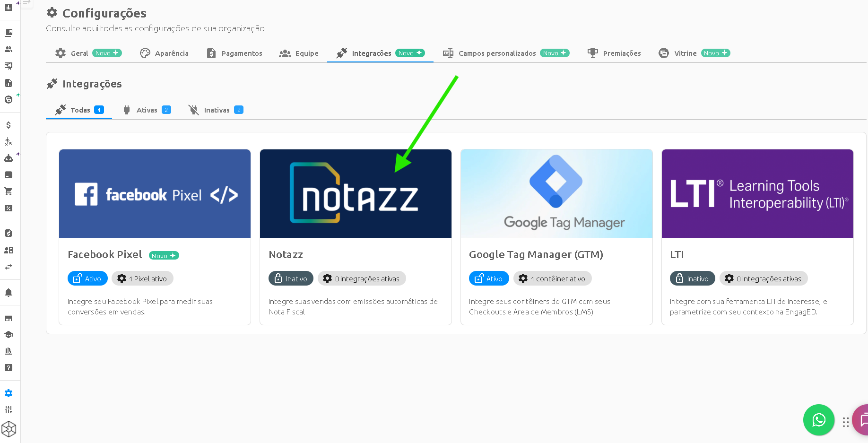Open the blue settings gear sidebar icon

pyautogui.click(x=9, y=393)
